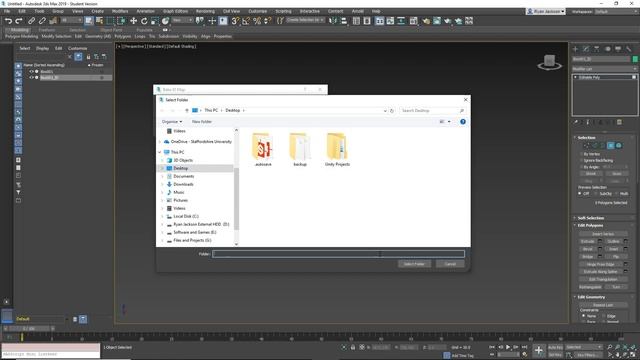The height and width of the screenshot is (360, 640).
Task: Select Preview Selection SubObj radio button
Action: [x=596, y=193]
